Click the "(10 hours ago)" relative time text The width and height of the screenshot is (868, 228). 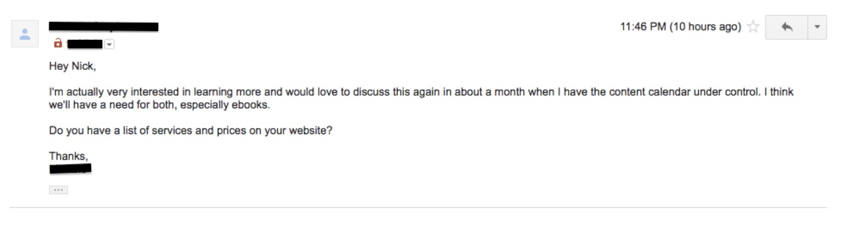pyautogui.click(x=705, y=27)
